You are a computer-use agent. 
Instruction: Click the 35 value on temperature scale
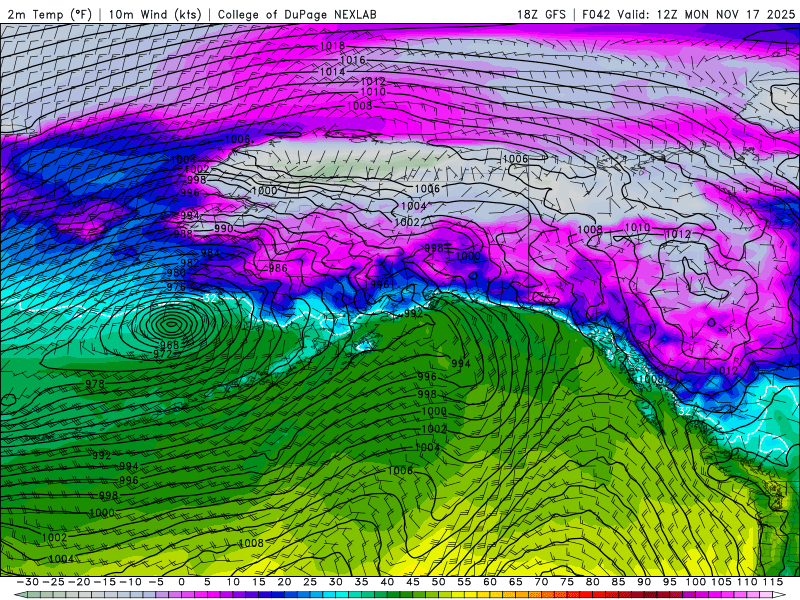point(361,582)
